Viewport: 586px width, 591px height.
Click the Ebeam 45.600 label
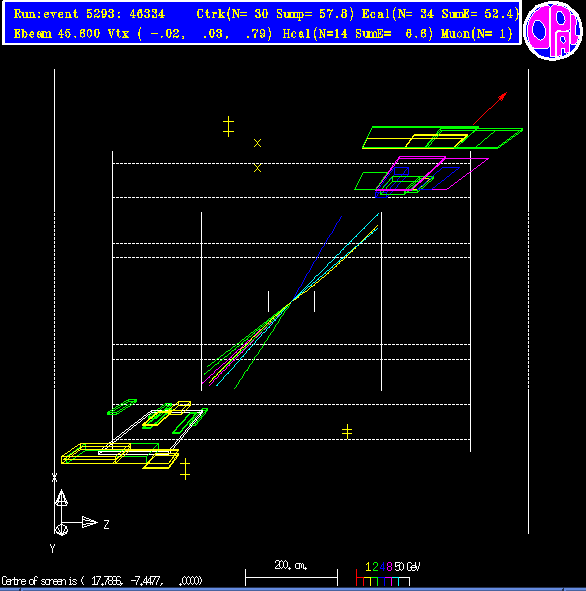57,34
